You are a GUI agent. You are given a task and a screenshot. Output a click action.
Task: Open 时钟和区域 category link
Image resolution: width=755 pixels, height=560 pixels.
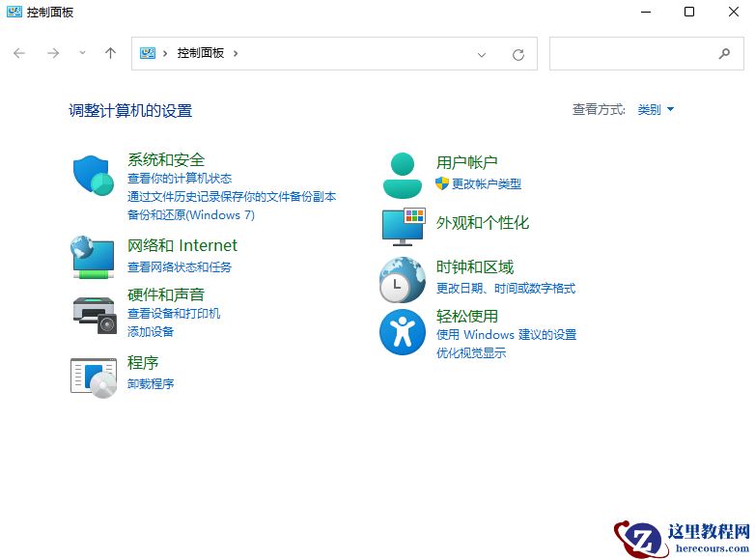tap(475, 266)
